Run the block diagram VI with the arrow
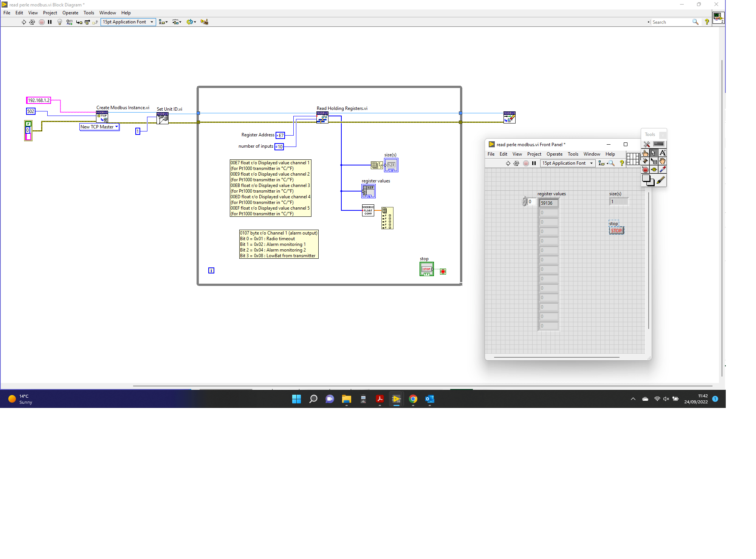 (x=24, y=22)
